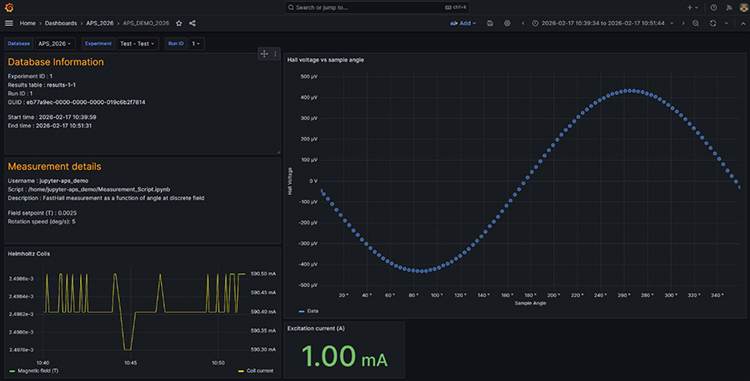Viewport: 750px width, 381px height.
Task: Click the Database Information heading
Action: click(x=55, y=62)
